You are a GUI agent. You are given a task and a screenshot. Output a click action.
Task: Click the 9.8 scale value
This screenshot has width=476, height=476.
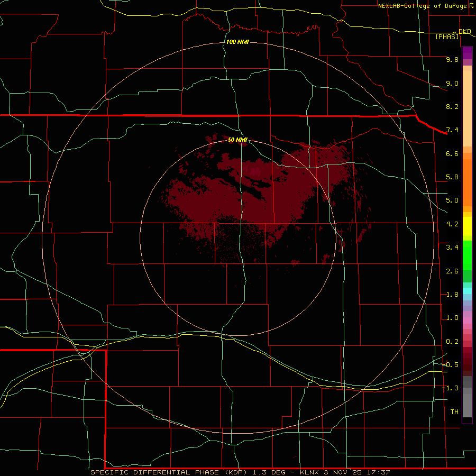coord(452,59)
